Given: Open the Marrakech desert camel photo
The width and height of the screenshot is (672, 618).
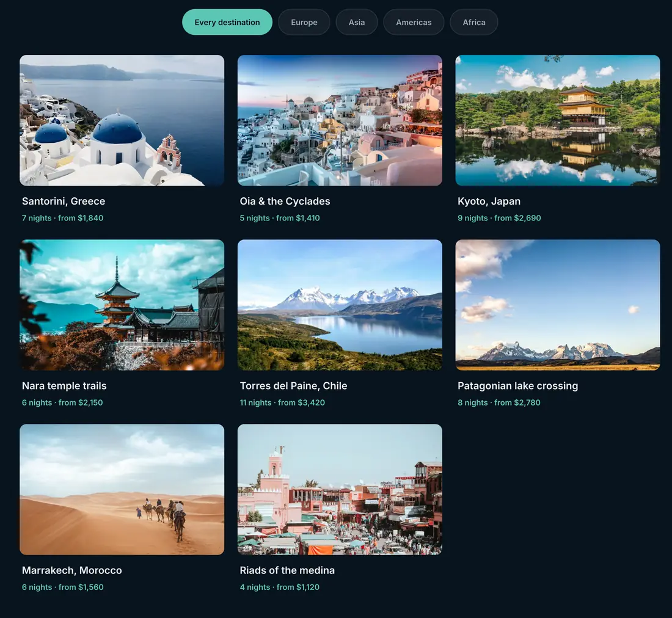Looking at the screenshot, I should pyautogui.click(x=122, y=490).
